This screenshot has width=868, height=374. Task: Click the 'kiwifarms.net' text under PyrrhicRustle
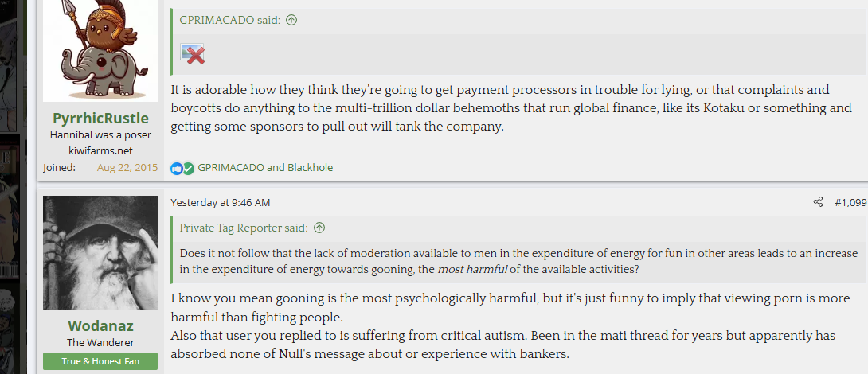pyautogui.click(x=100, y=150)
